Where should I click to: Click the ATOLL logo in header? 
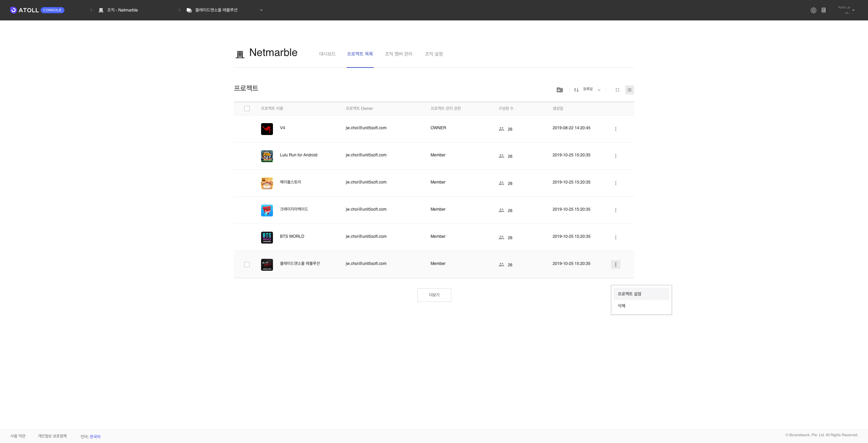click(x=24, y=10)
